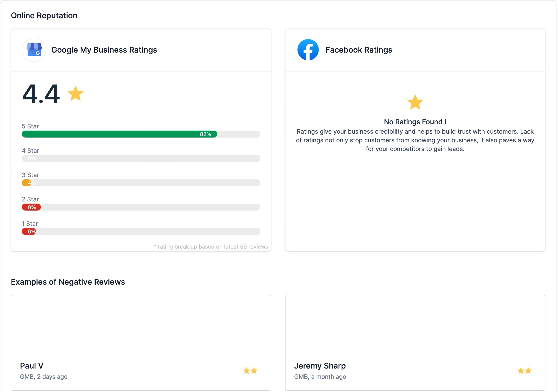The image size is (558, 392).
Task: Click the No Ratings Found message
Action: pos(415,122)
